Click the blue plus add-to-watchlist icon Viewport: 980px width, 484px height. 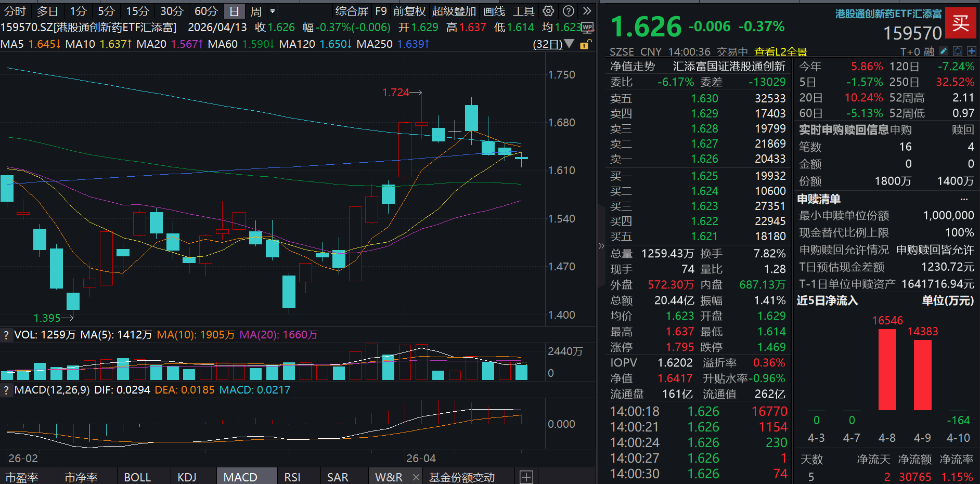(x=971, y=51)
